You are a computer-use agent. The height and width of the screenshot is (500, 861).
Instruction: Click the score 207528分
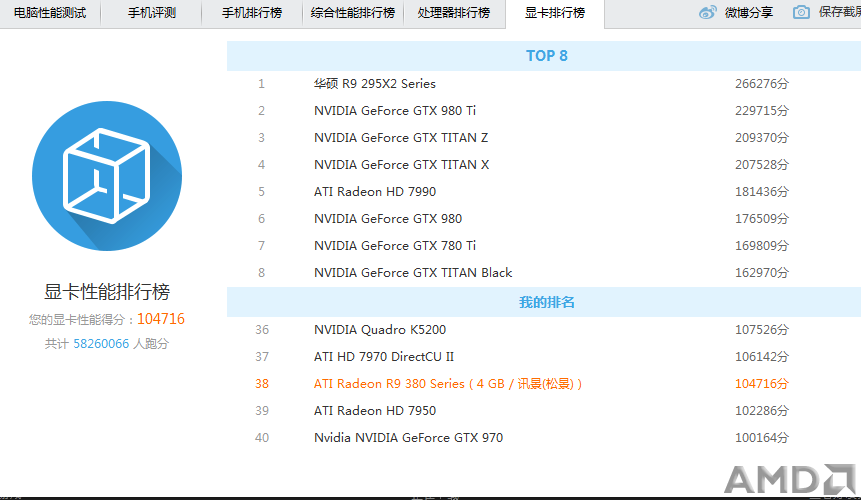pyautogui.click(x=762, y=165)
